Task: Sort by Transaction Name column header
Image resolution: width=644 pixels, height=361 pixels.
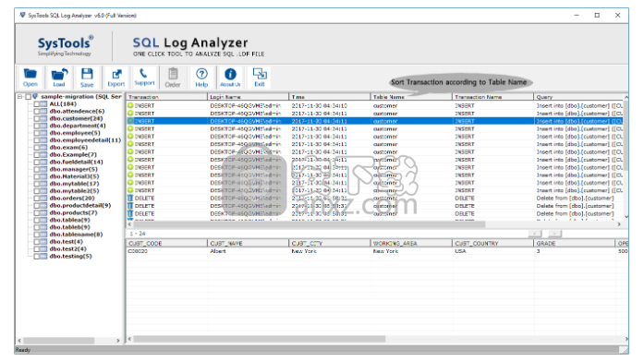Action: click(492, 97)
